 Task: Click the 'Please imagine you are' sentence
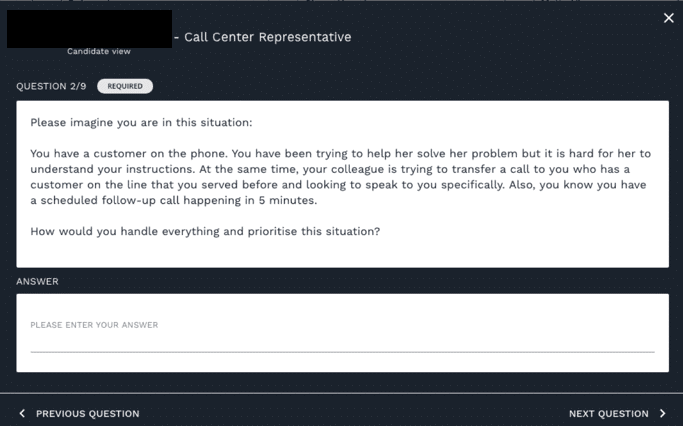tap(141, 122)
